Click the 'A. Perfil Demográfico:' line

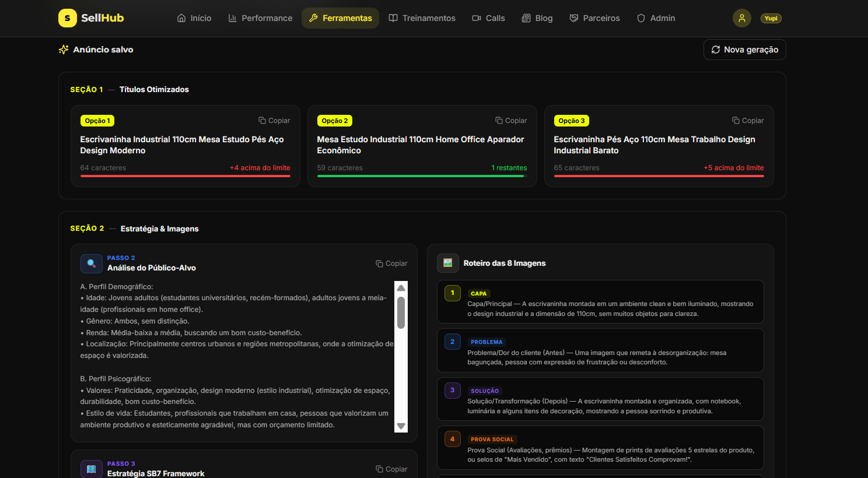pos(117,287)
